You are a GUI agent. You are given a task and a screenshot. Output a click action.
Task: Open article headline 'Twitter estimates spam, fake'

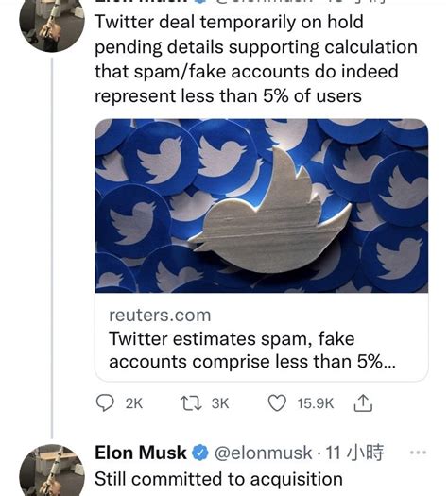click(252, 350)
